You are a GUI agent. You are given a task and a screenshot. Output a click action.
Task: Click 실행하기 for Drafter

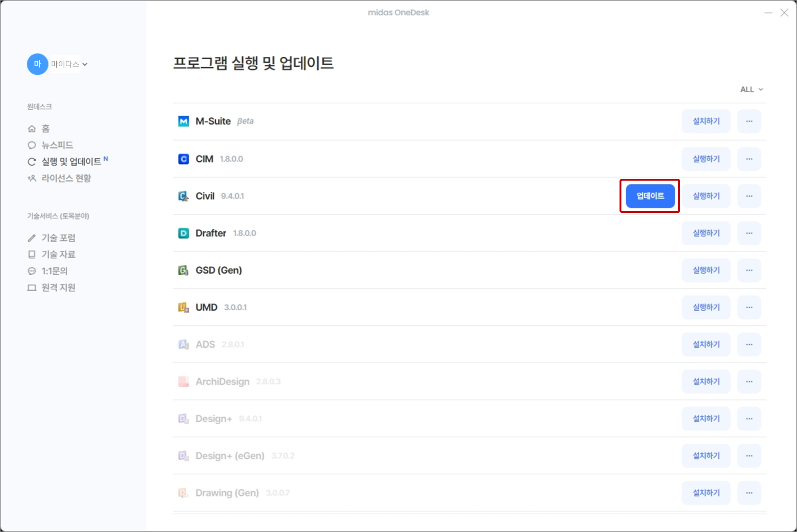[706, 233]
